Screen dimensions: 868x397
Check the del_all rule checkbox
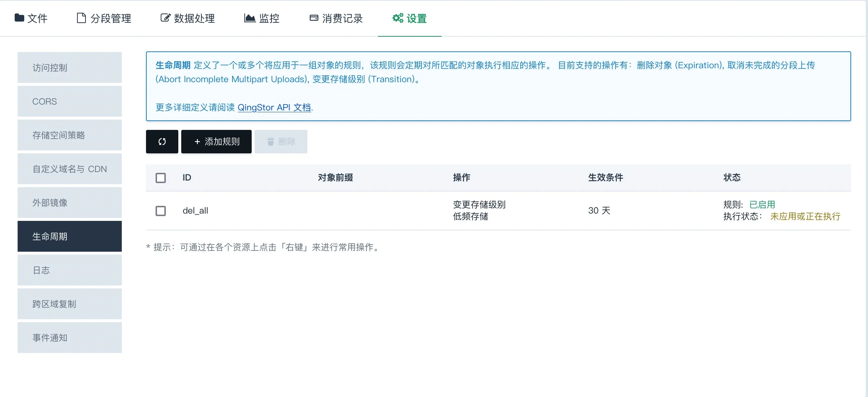click(x=161, y=211)
